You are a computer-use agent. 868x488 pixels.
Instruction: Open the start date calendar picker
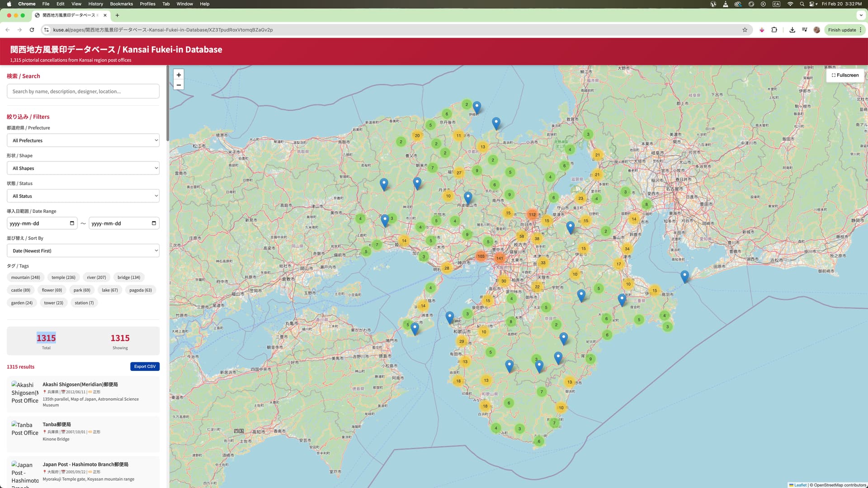[72, 223]
